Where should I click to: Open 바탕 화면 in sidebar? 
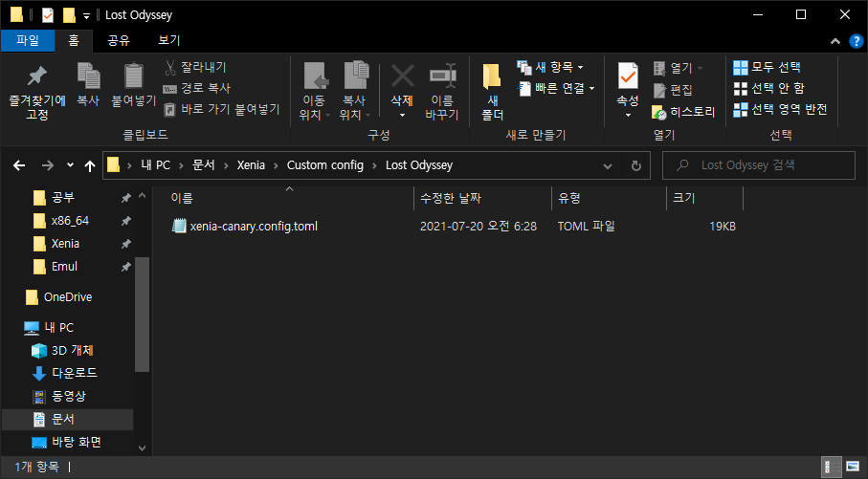pos(77,442)
